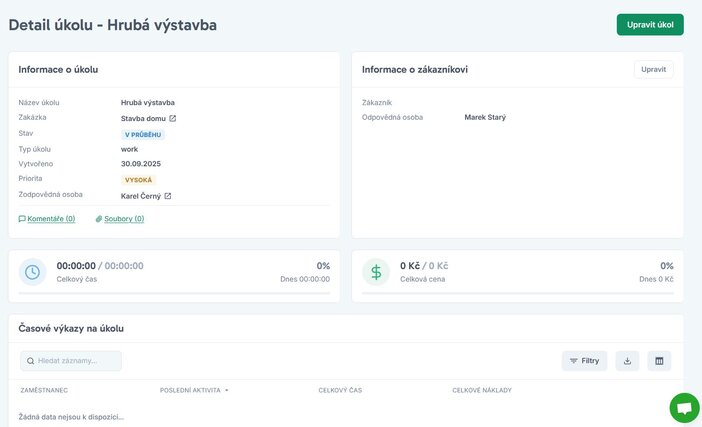Viewport: 702px width, 427px height.
Task: Open the Filtry filter panel
Action: pos(584,361)
